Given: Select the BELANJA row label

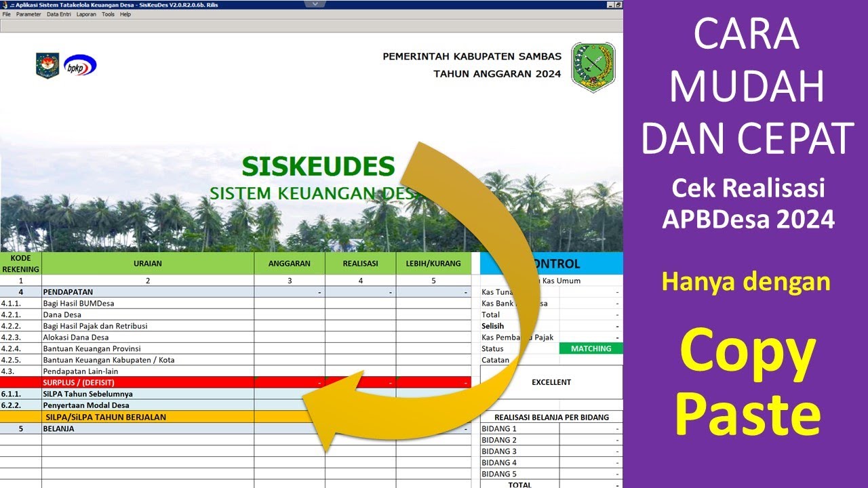Looking at the screenshot, I should [58, 429].
